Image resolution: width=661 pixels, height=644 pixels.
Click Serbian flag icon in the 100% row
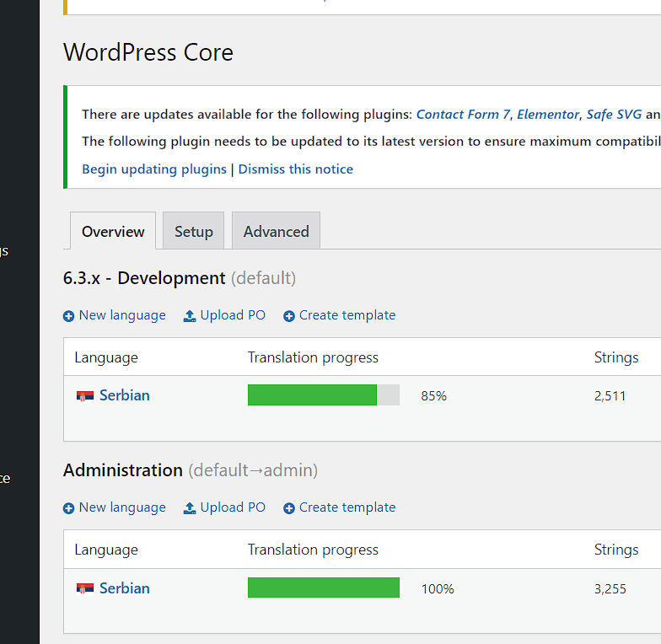[x=84, y=588]
